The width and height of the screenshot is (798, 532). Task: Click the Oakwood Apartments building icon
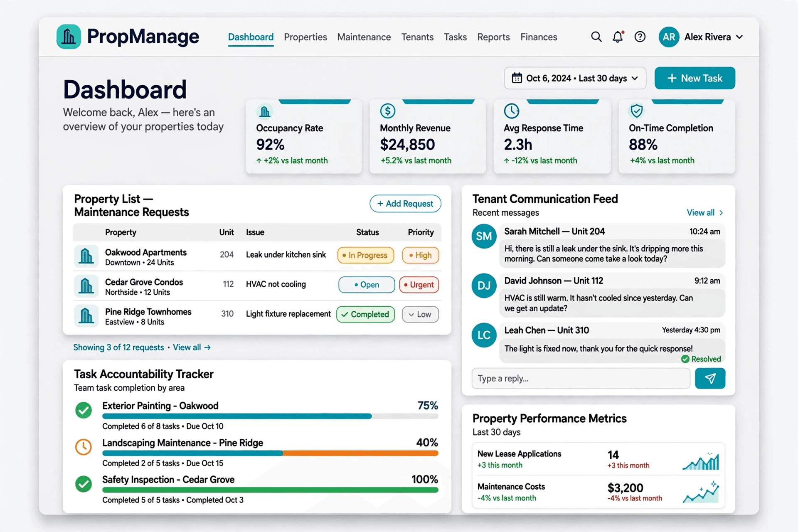point(86,256)
